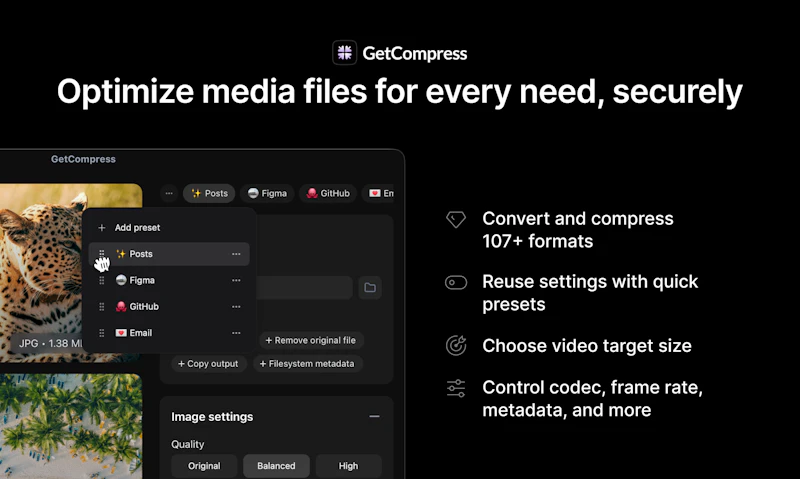Choose Email in the preset list
Screen dimensions: 800x479
[x=169, y=333]
